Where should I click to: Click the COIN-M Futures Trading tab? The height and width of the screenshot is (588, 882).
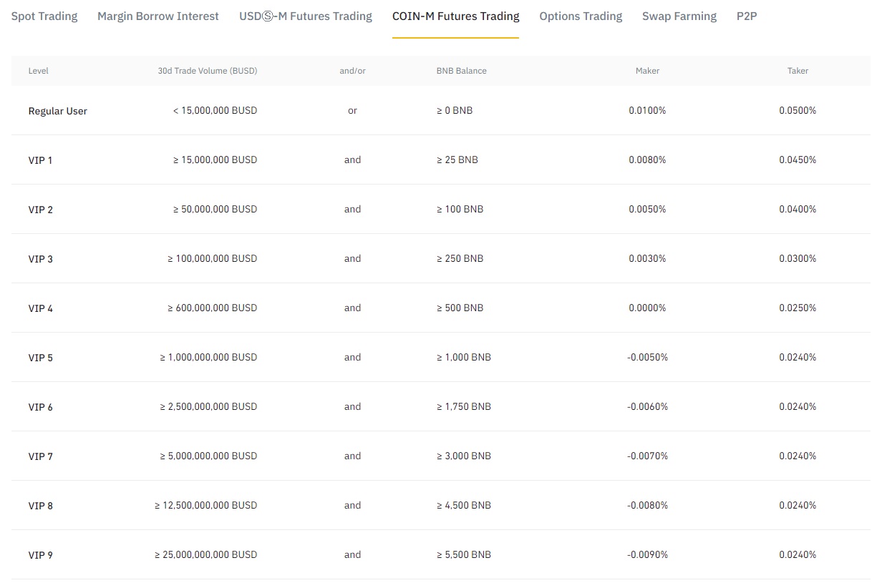coord(456,16)
